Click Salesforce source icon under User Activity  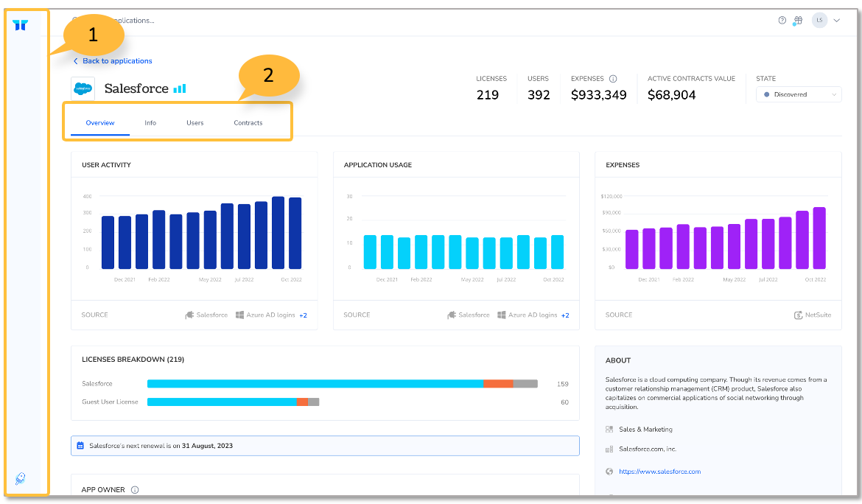pyautogui.click(x=189, y=315)
